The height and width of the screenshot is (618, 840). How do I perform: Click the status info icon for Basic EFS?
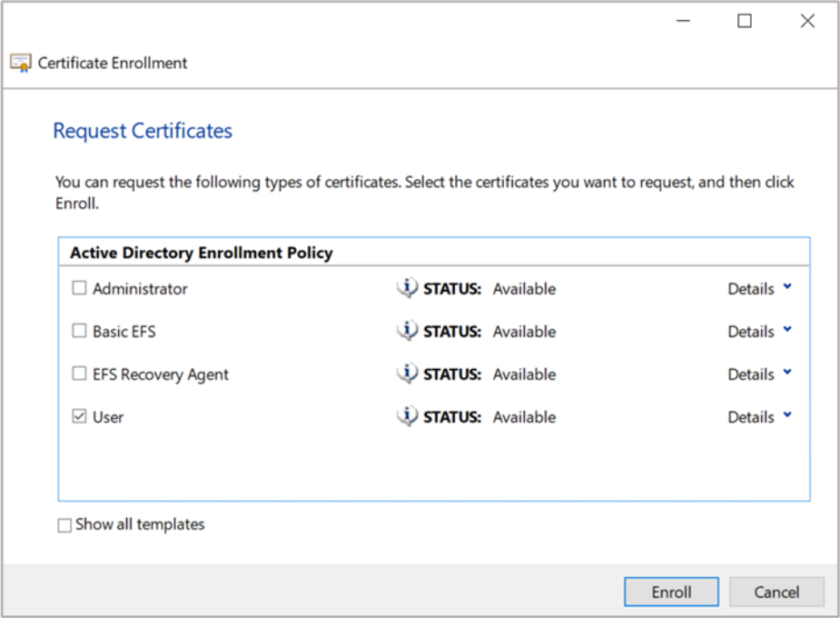(407, 331)
